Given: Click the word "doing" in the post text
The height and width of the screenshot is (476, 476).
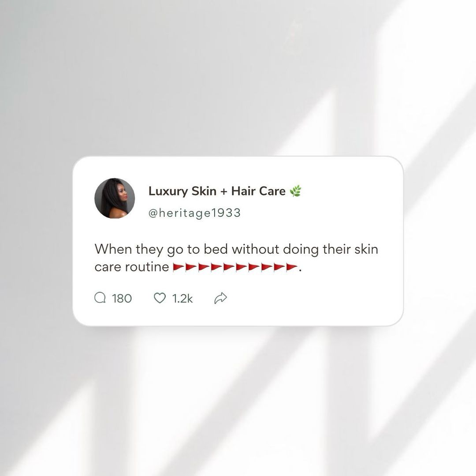Looking at the screenshot, I should 301,250.
